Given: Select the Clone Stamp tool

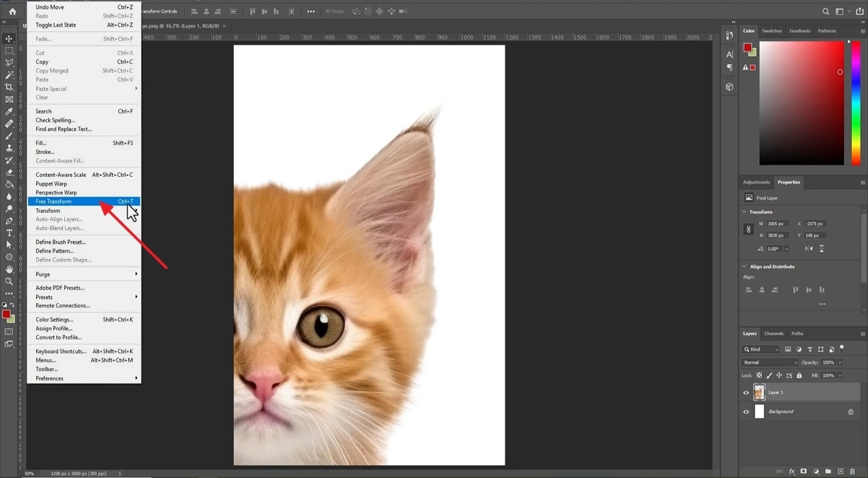Looking at the screenshot, I should 9,148.
